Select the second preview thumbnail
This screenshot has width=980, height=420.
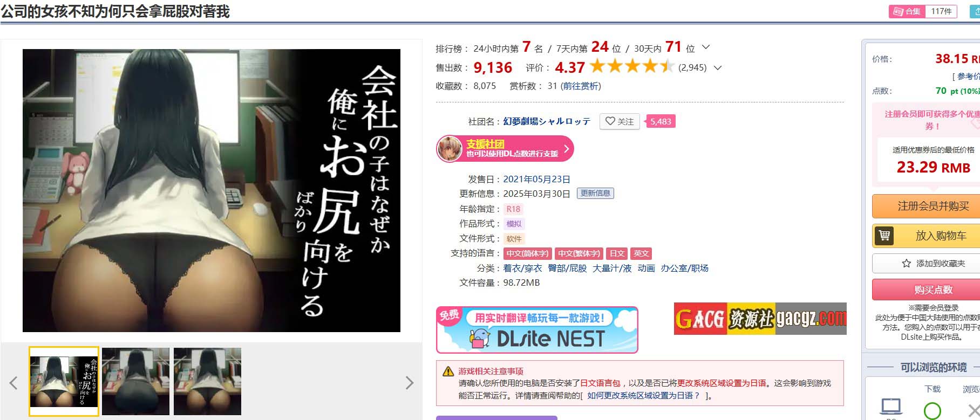coord(135,381)
